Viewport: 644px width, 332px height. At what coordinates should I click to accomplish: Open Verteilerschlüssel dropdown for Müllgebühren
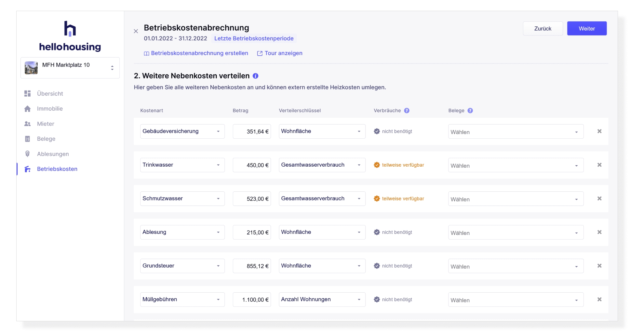tap(322, 299)
